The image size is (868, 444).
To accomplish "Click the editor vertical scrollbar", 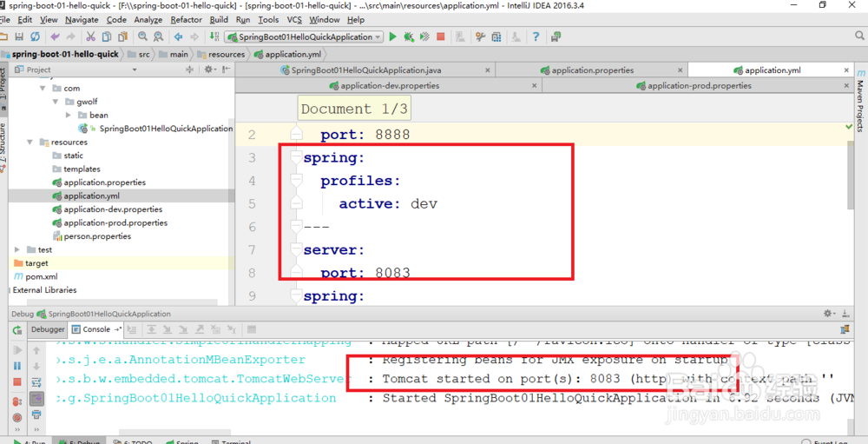I will [x=851, y=177].
